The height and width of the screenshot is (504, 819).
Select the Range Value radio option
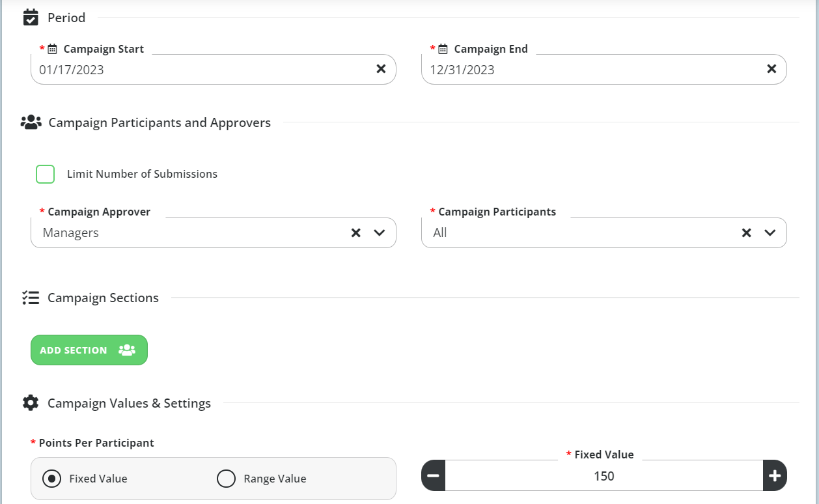click(x=226, y=479)
